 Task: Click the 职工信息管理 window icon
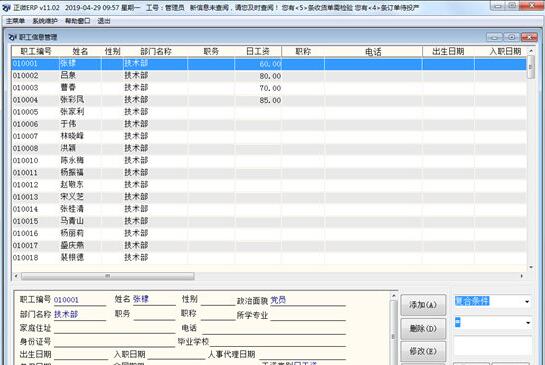[13, 37]
